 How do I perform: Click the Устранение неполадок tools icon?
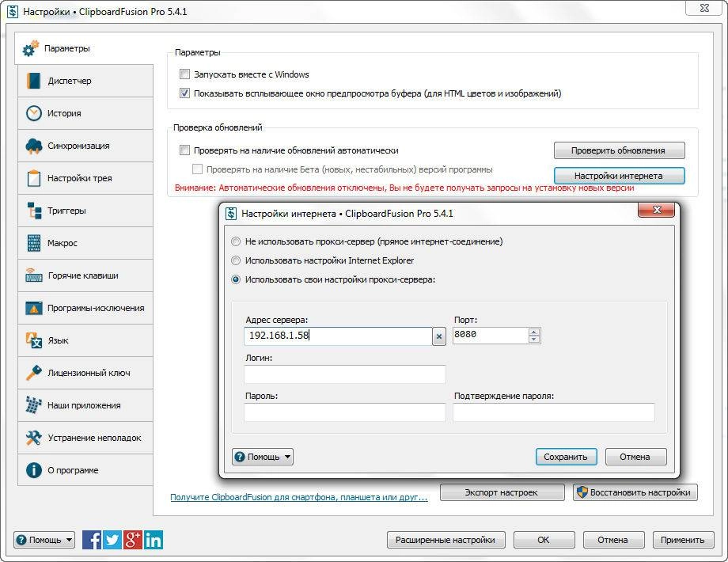34,438
